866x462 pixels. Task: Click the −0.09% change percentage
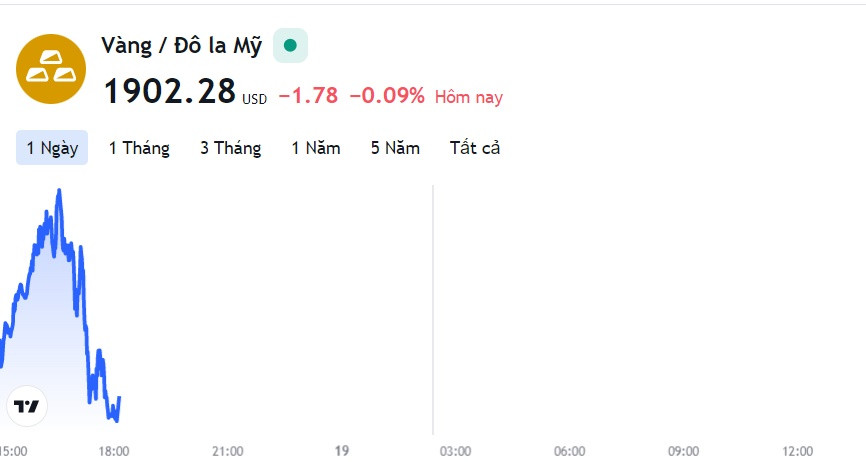pos(387,95)
